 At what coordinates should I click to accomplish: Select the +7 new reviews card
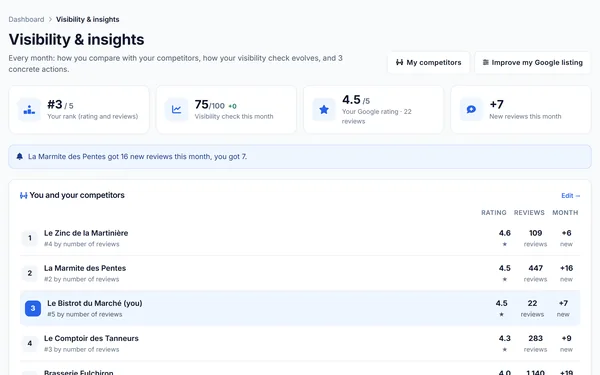coord(521,110)
